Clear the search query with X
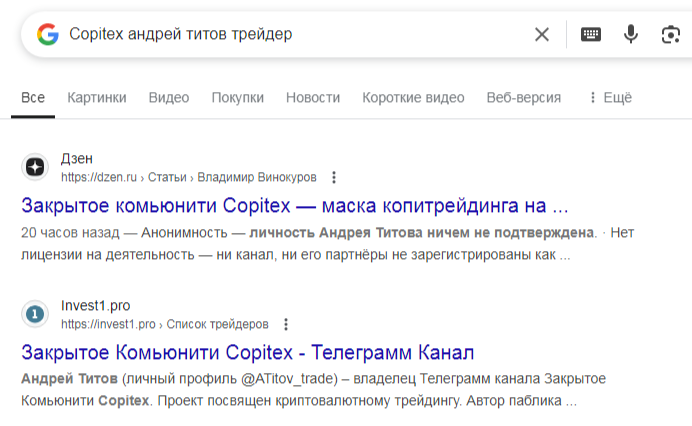Image resolution: width=692 pixels, height=426 pixels. tap(542, 35)
